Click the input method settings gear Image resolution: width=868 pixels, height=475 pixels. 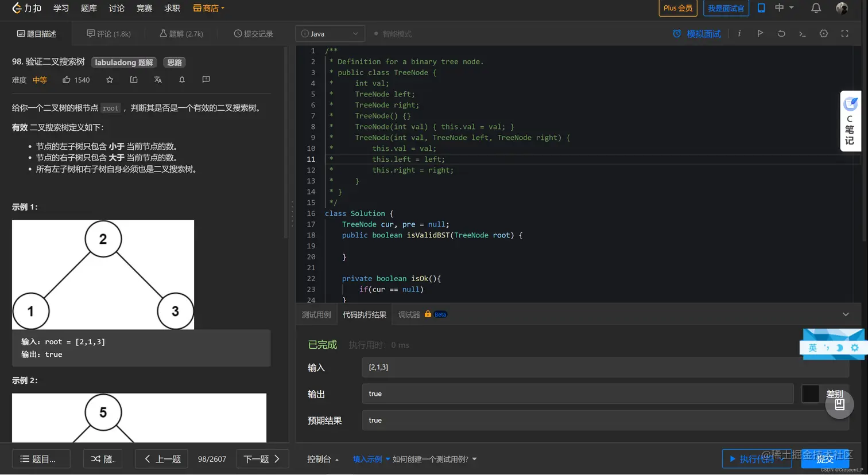[x=855, y=348]
